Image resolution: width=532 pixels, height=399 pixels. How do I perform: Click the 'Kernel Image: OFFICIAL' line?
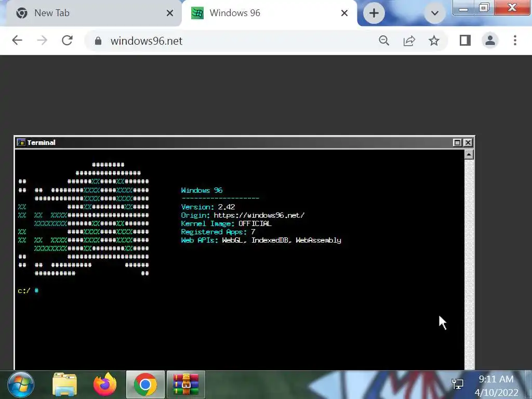[x=227, y=223]
